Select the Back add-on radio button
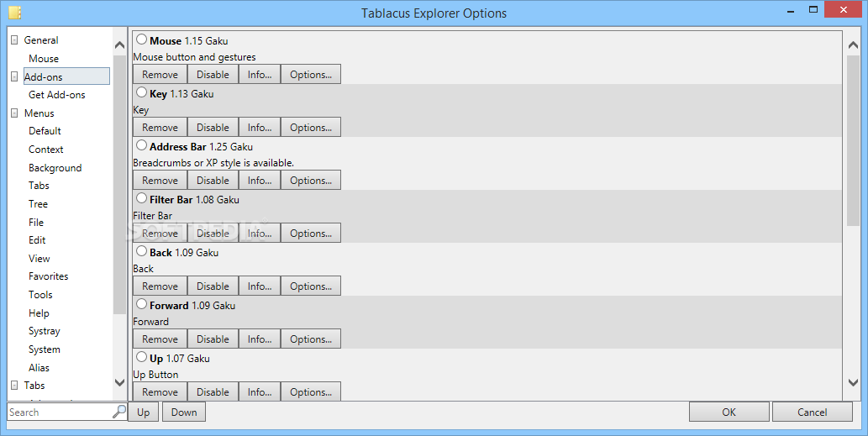Screen dimensions: 868x436 (x=142, y=251)
